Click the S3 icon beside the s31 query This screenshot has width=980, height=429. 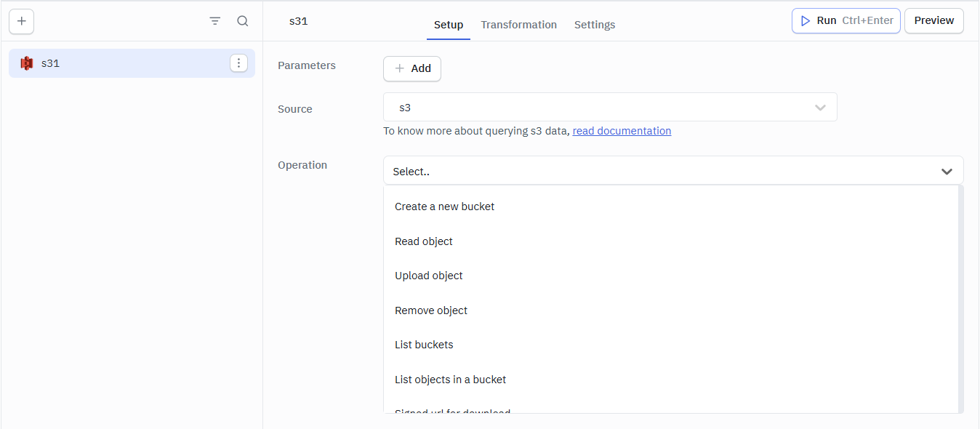click(x=26, y=63)
